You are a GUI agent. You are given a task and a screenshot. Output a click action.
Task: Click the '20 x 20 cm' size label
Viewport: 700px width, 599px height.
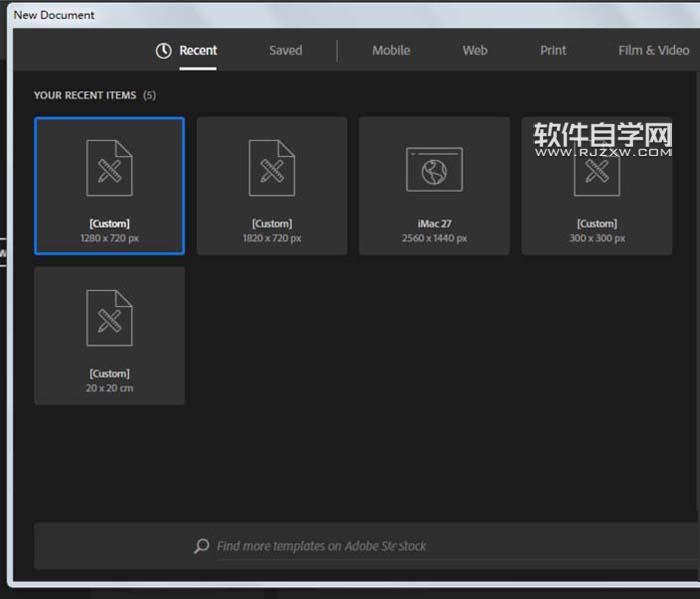pos(109,388)
